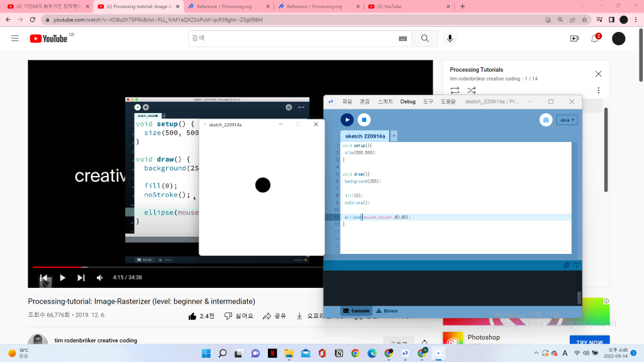Open the tim rodenbröker creative coding channel
The width and height of the screenshot is (644, 362).
[x=96, y=340]
